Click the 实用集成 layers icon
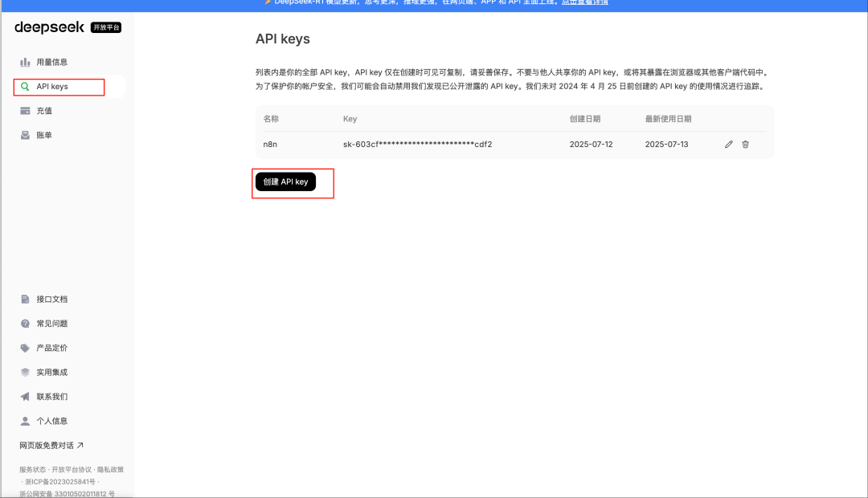The height and width of the screenshot is (498, 868). [x=25, y=373]
